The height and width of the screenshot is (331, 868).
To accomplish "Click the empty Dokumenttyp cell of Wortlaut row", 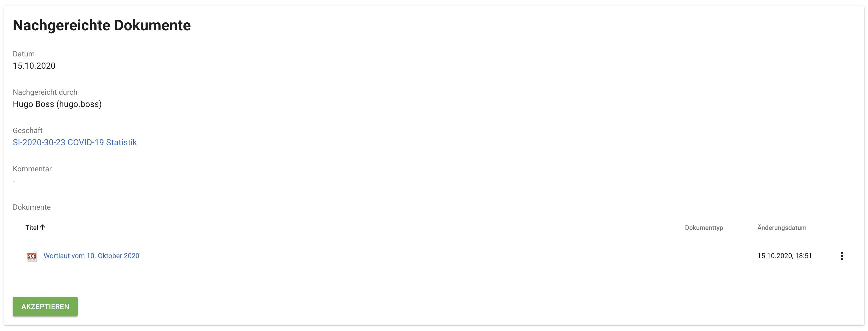I will tap(704, 256).
